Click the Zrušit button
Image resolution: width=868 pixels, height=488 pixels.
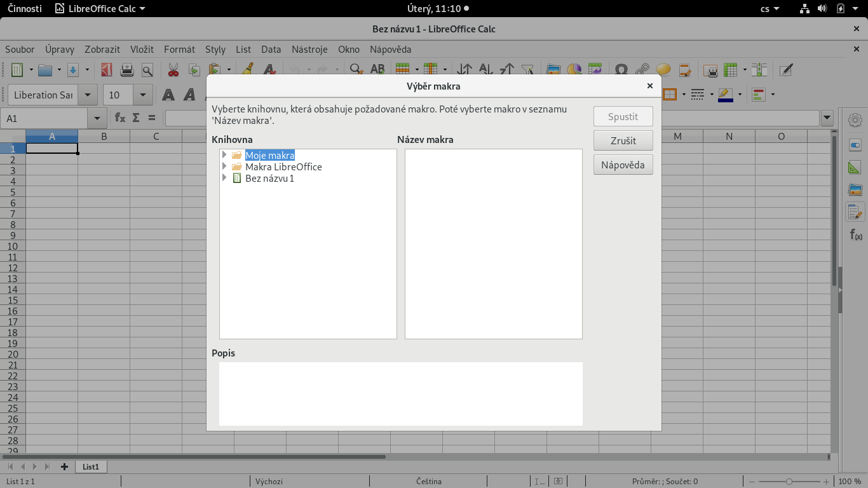point(623,140)
